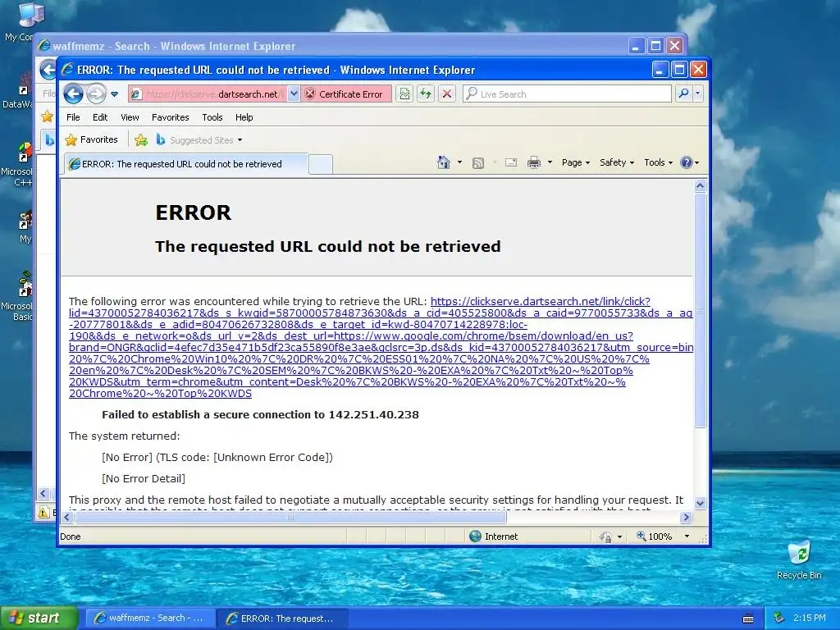Click waffmemz window Back arrow button
840x630 pixels.
[48, 70]
